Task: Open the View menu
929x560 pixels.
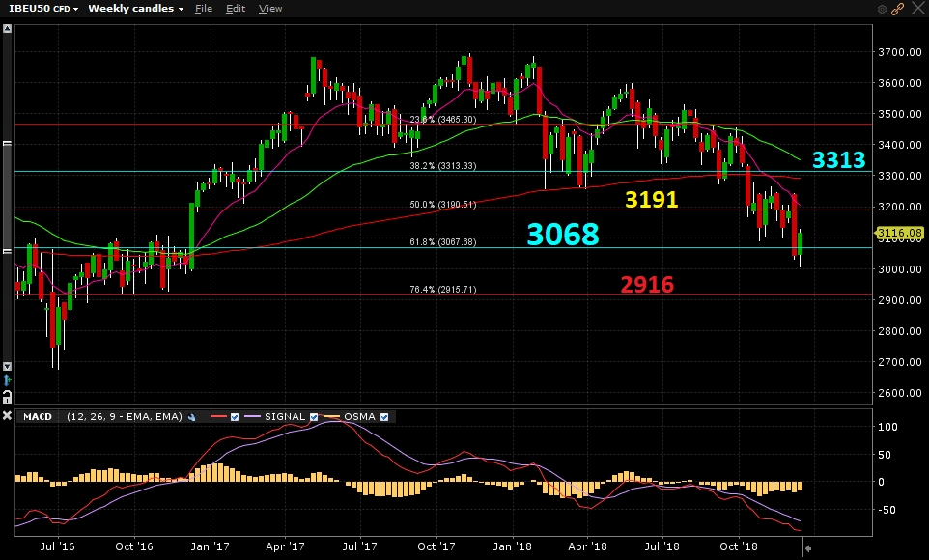Action: pyautogui.click(x=270, y=9)
